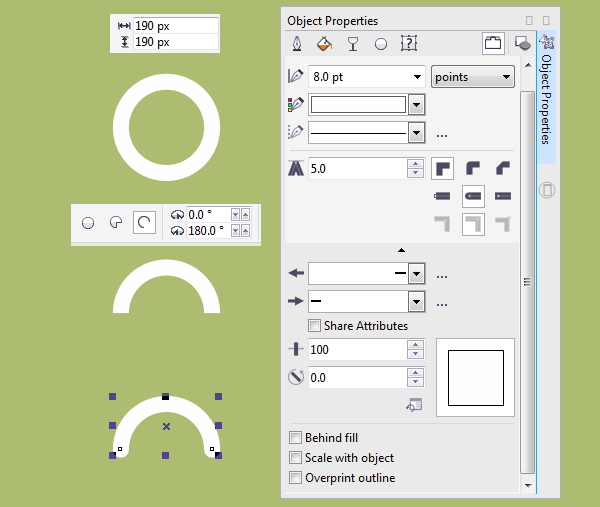Screen dimensions: 600x507
Task: Decrease the starting angle value
Action: tap(235, 215)
